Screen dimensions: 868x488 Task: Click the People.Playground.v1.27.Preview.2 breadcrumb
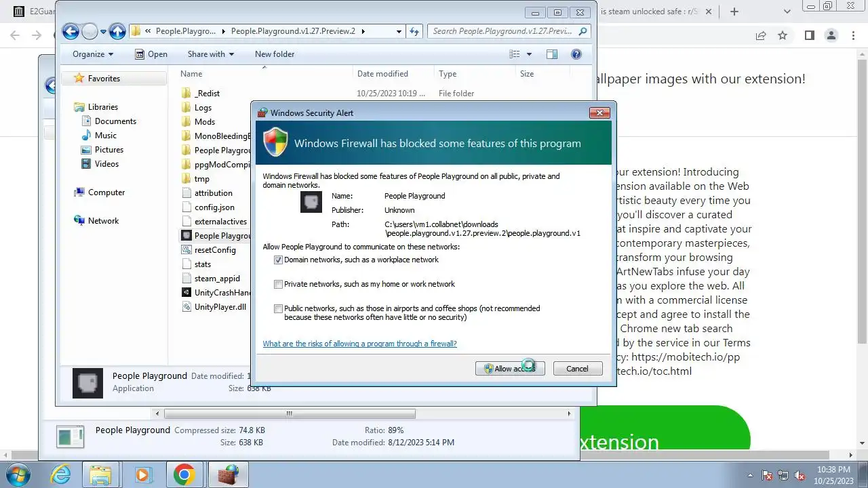click(293, 31)
